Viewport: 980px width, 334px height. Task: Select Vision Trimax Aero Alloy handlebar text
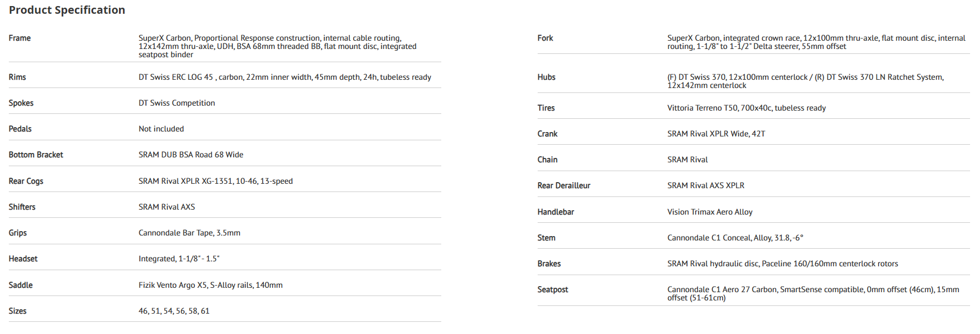tap(710, 212)
